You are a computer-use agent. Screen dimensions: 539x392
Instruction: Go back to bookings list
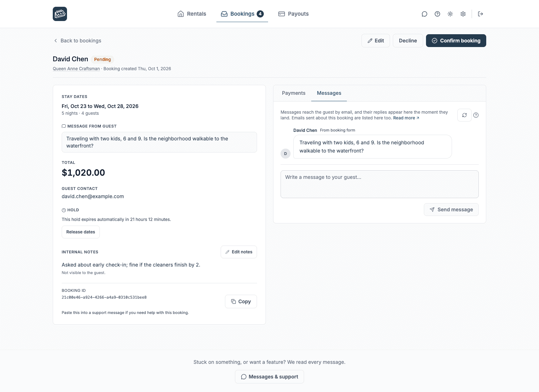coord(77,41)
